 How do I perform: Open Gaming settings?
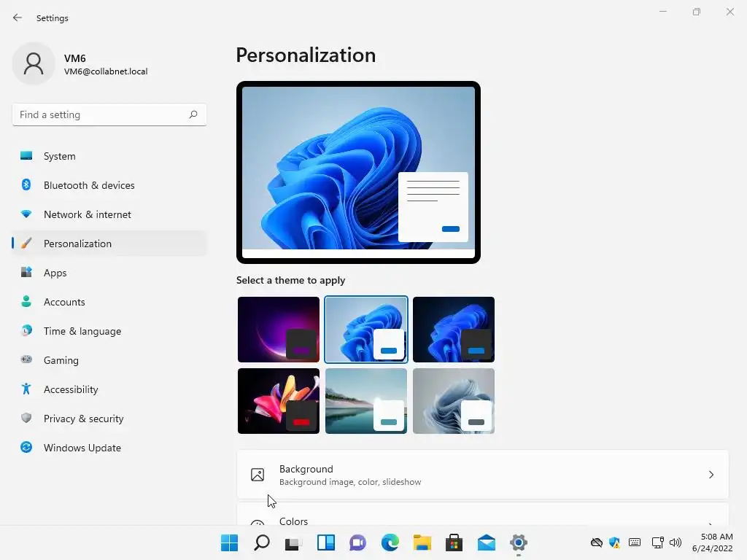coord(109,360)
